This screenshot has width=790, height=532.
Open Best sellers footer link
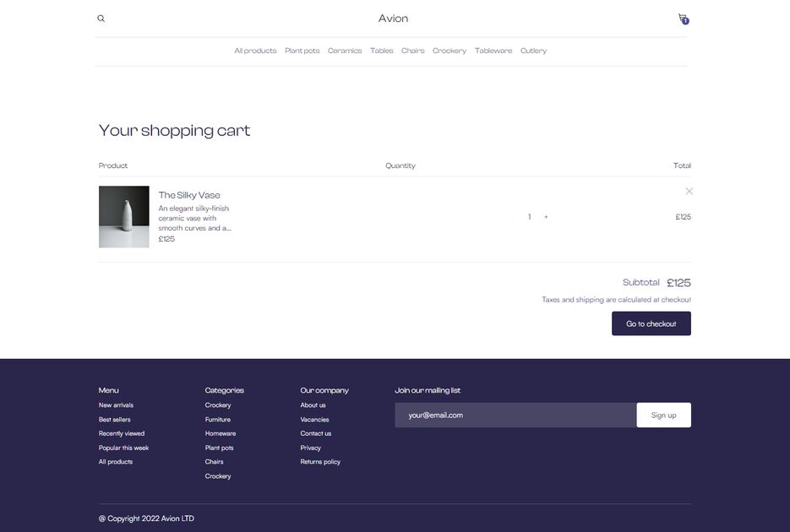pos(114,419)
